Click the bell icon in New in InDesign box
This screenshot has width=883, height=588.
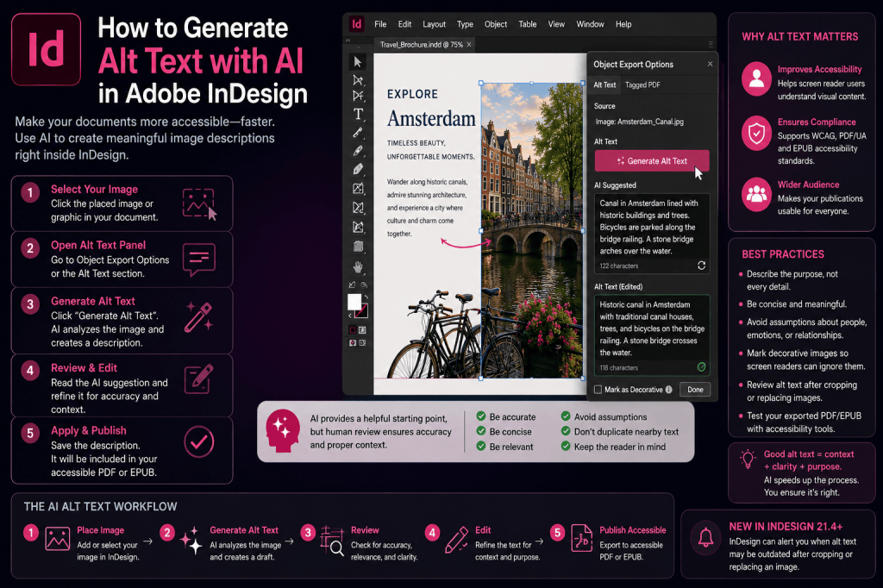click(705, 538)
